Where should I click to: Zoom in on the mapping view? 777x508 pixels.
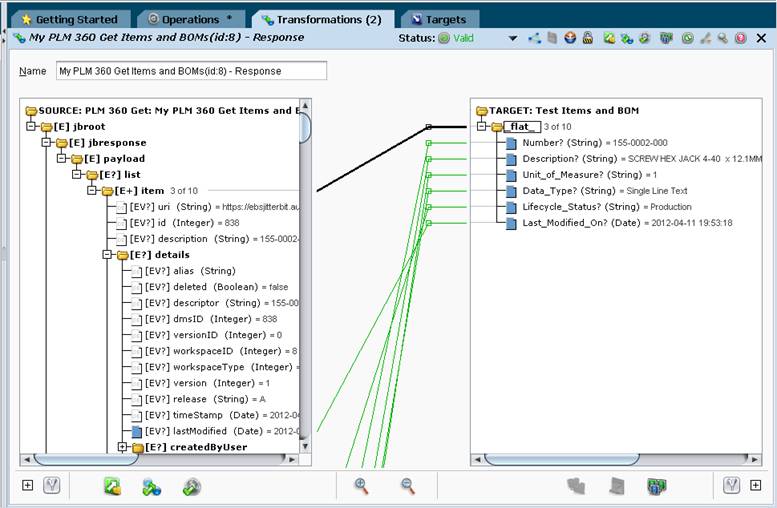click(x=361, y=486)
